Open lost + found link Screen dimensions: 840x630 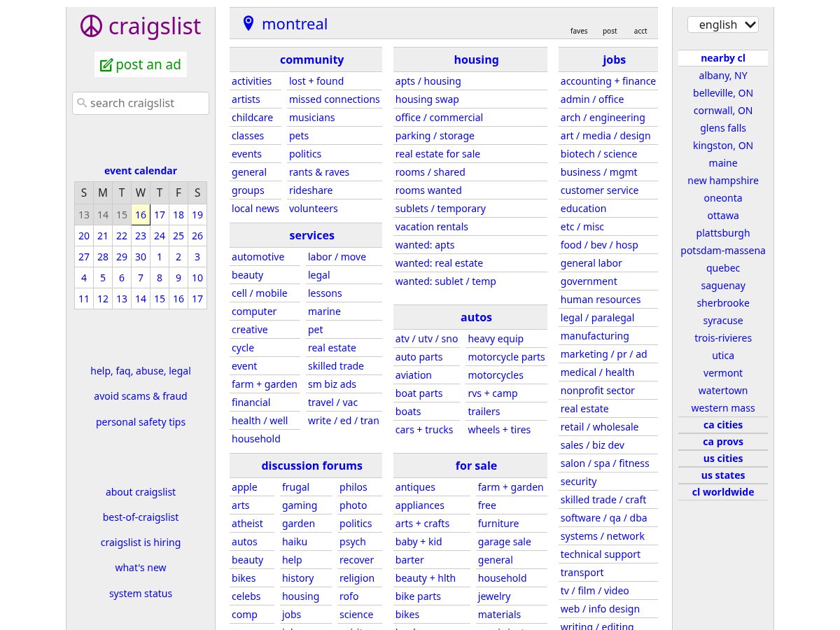(316, 81)
